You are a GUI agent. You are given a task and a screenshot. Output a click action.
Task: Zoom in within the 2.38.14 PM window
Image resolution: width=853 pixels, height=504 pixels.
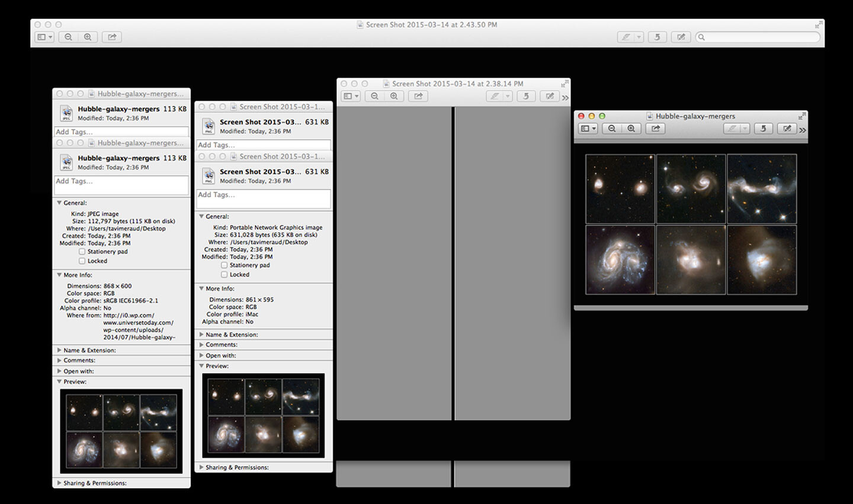coord(393,96)
